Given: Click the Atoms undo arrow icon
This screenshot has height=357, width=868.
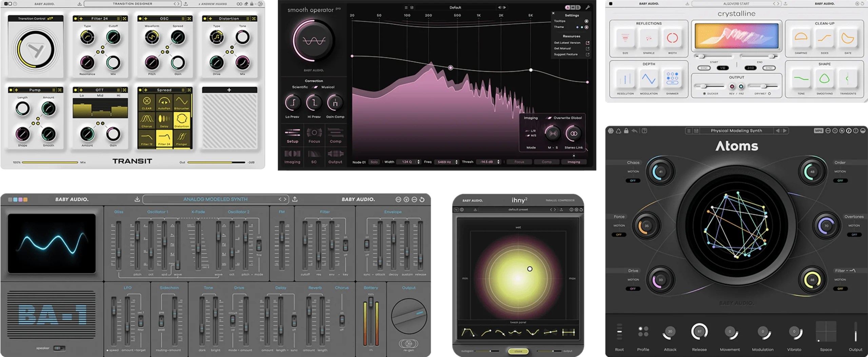Looking at the screenshot, I should point(634,131).
